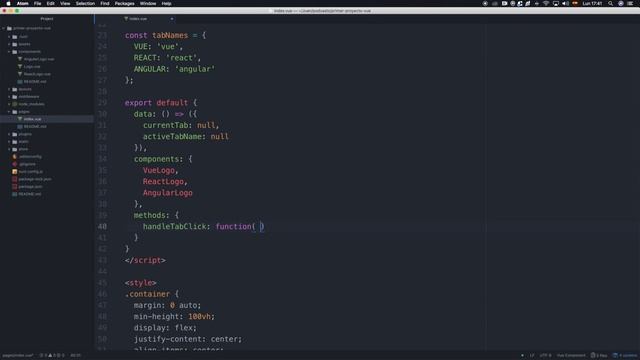Place cursor on "ANGULAR: 'angular'" line
This screenshot has width=640, height=360.
[174, 69]
